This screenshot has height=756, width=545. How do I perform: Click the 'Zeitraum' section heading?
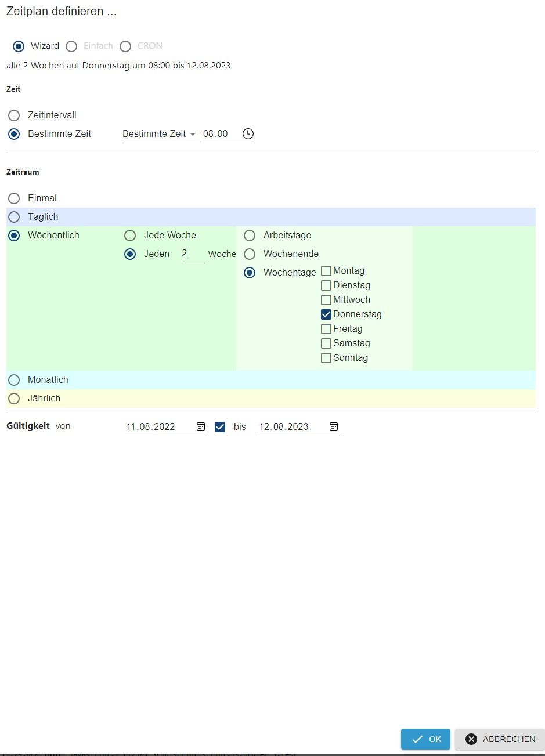click(23, 172)
